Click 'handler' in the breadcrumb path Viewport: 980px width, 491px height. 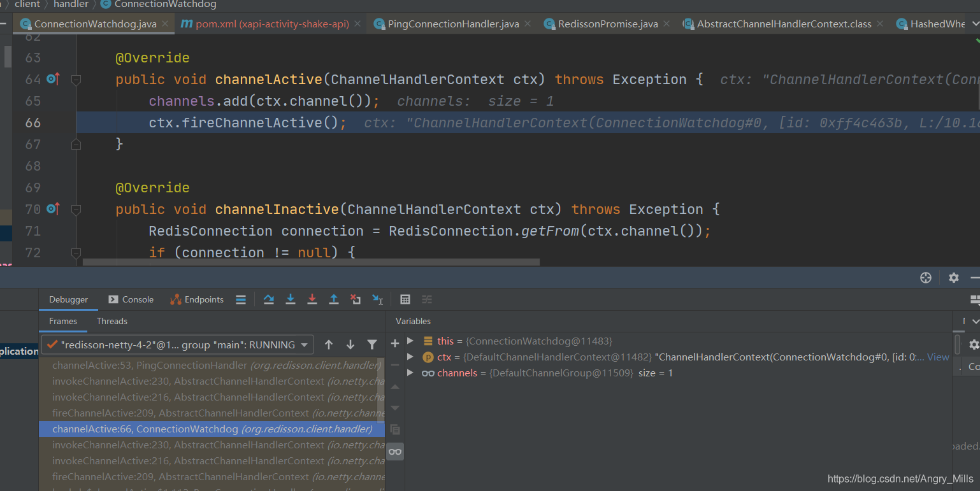click(x=71, y=4)
